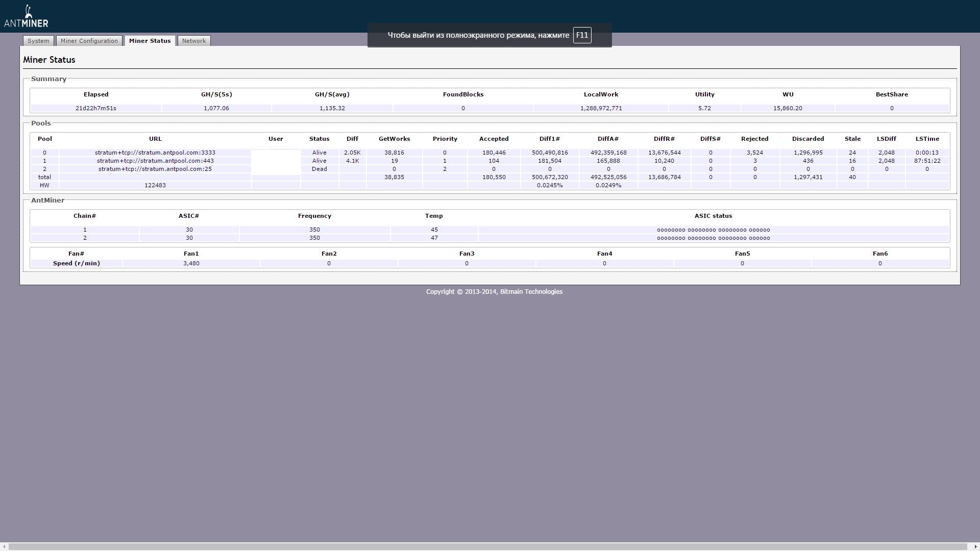Viewport: 980px width, 551px height.
Task: Open the Miner Configuration tab
Action: pos(89,41)
